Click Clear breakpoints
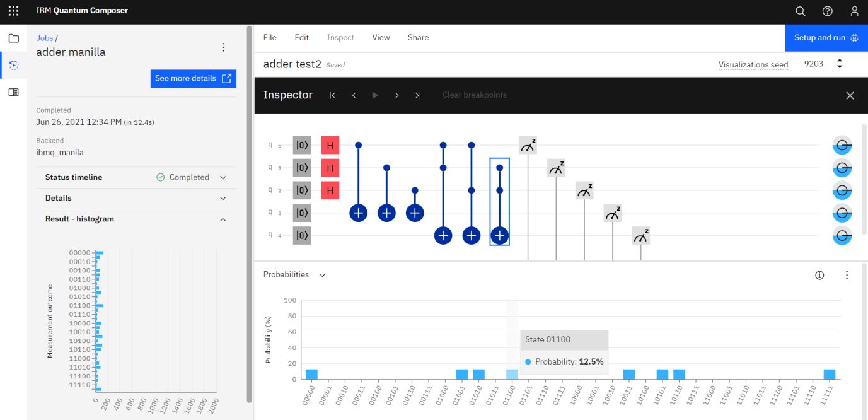The width and height of the screenshot is (868, 420). [475, 95]
